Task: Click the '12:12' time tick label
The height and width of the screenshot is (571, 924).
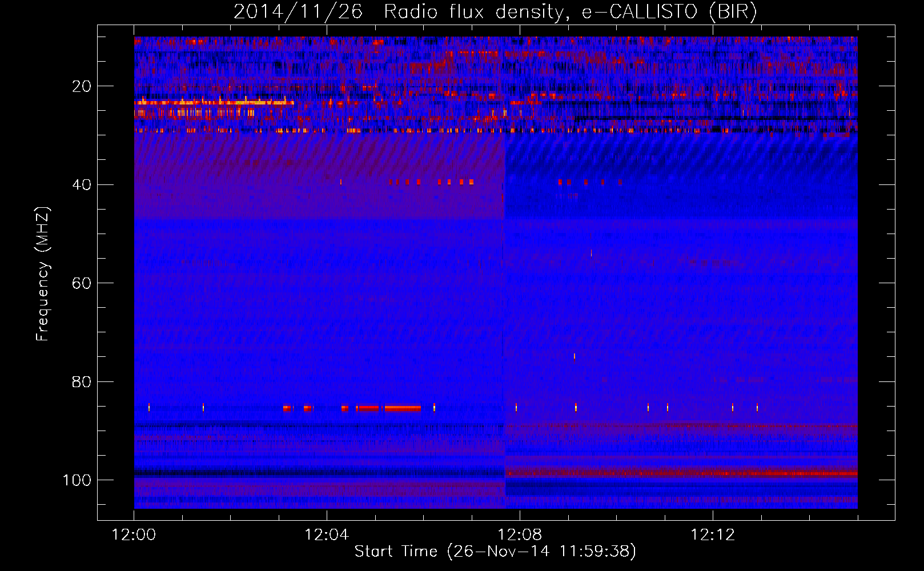Action: (x=712, y=535)
